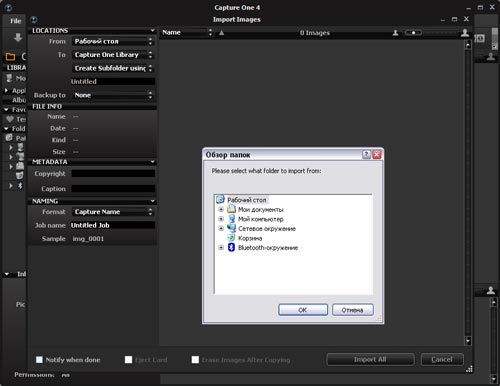Collapse the Fold section in main window
This screenshot has height=386, width=500.
point(6,128)
